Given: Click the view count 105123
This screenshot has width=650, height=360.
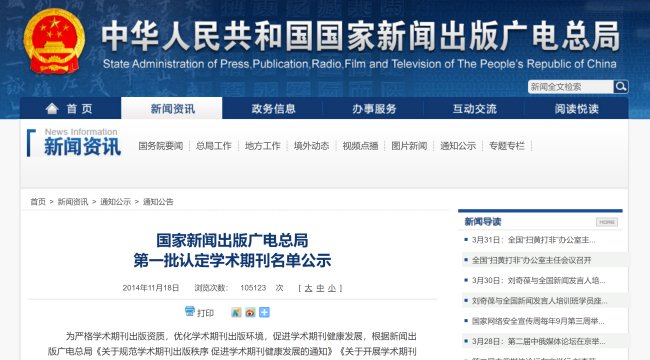Looking at the screenshot, I should (x=253, y=288).
